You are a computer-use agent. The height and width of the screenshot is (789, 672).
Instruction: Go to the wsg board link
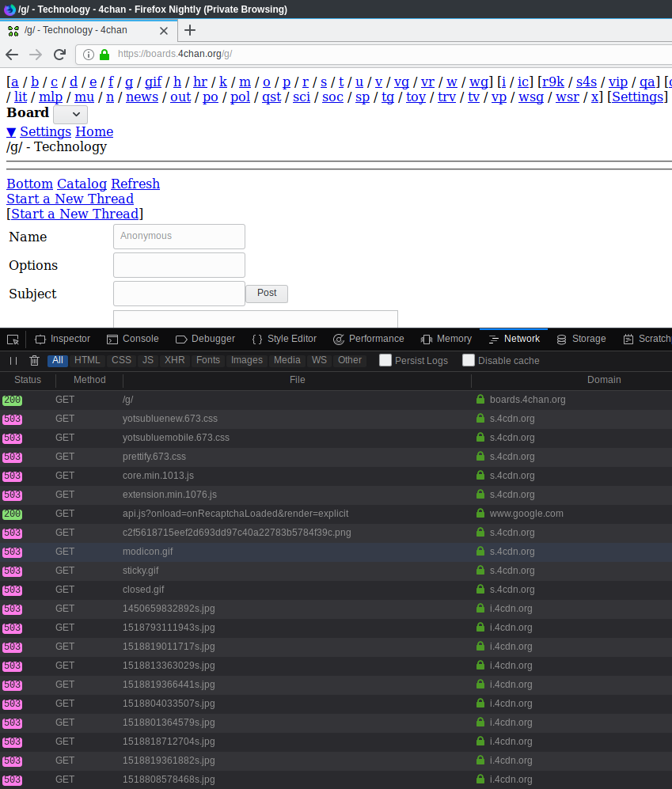[x=531, y=97]
